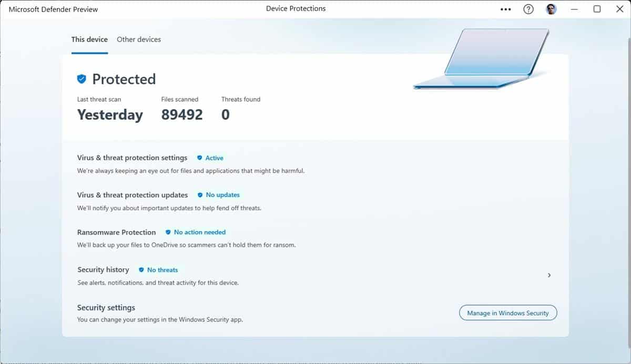Open the more options ellipsis menu
Image resolution: width=631 pixels, height=364 pixels.
pyautogui.click(x=505, y=9)
